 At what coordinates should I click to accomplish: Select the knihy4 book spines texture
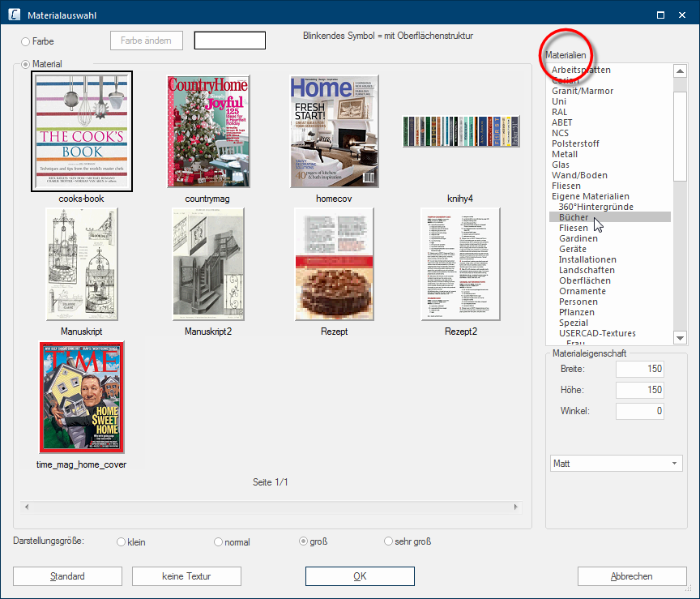[x=460, y=131]
